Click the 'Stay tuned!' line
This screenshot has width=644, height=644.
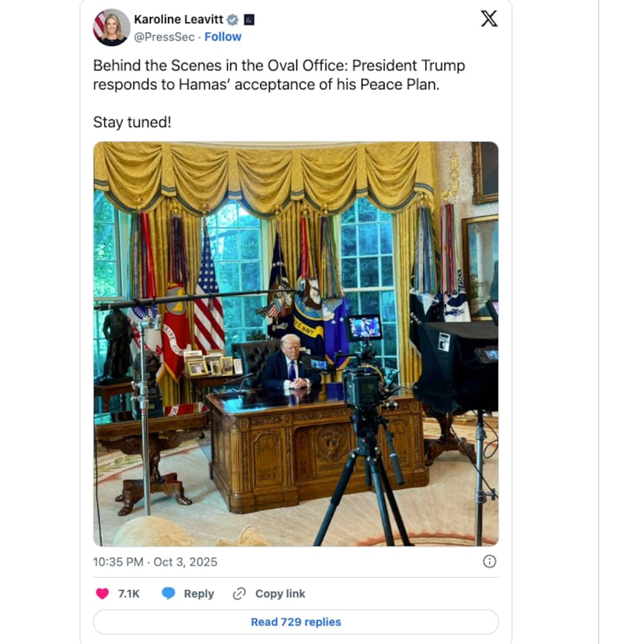[x=132, y=122]
